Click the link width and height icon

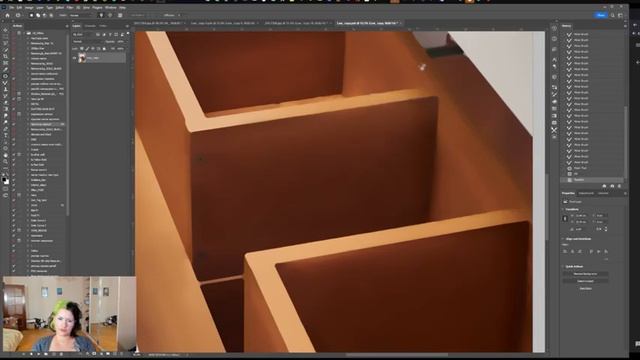point(565,218)
